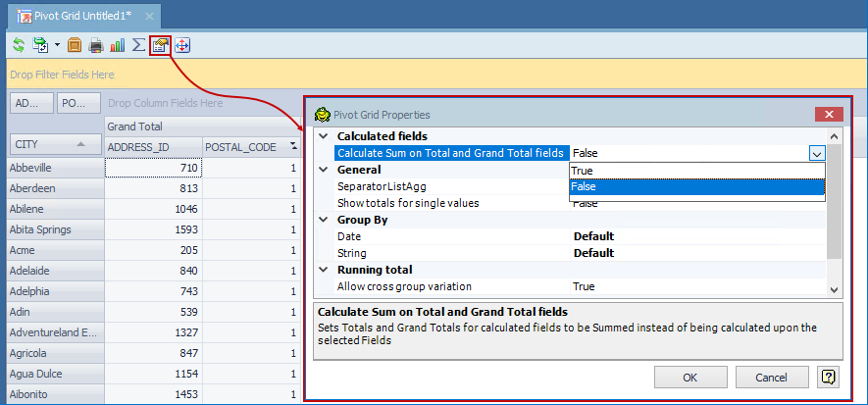Click True value for cross group variation
Screen dimensions: 868x405
tap(584, 286)
